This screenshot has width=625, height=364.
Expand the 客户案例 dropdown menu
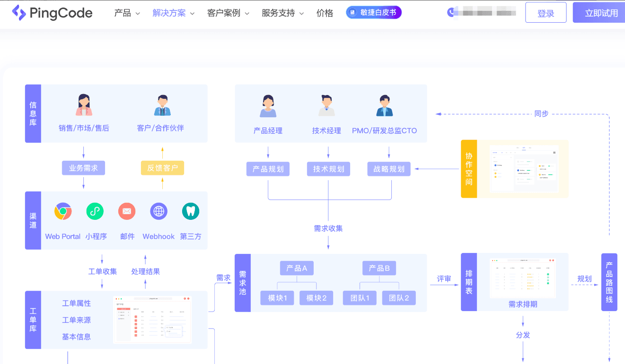(228, 13)
